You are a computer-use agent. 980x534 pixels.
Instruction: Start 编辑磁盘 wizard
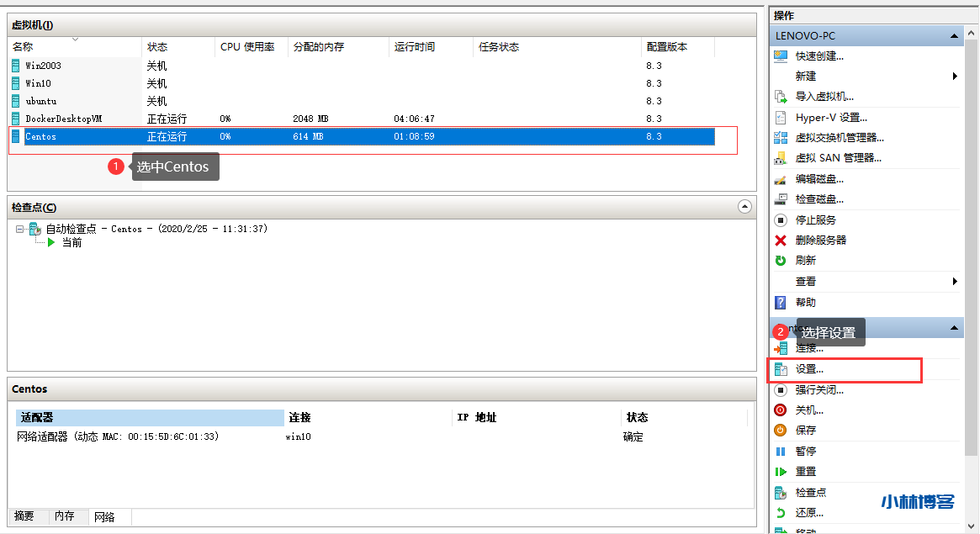pos(820,178)
